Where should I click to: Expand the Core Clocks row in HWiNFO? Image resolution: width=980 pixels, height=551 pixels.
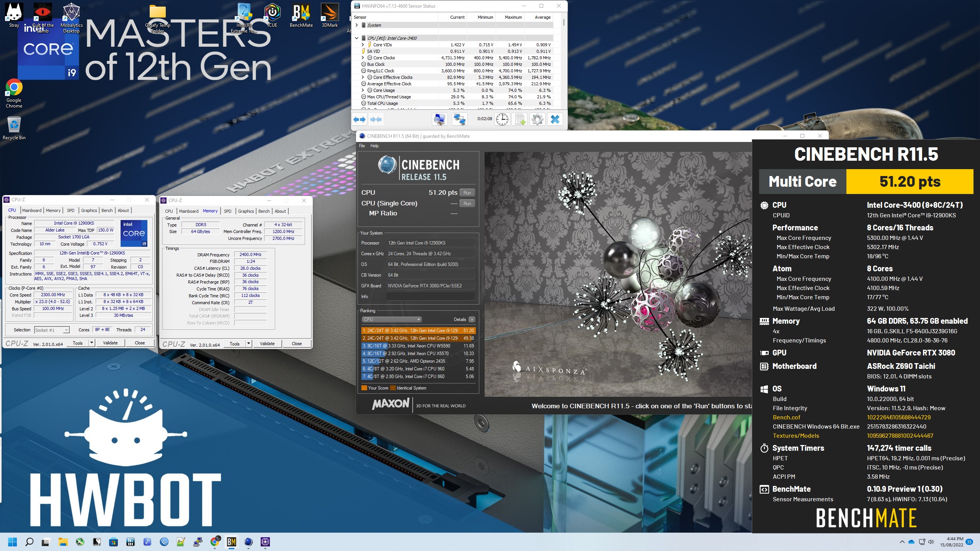tap(363, 58)
